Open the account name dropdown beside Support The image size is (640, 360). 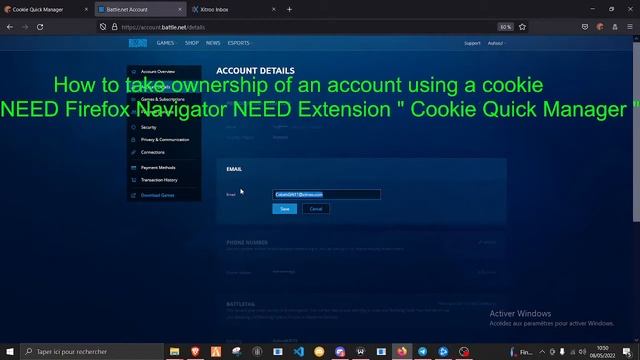pyautogui.click(x=496, y=43)
